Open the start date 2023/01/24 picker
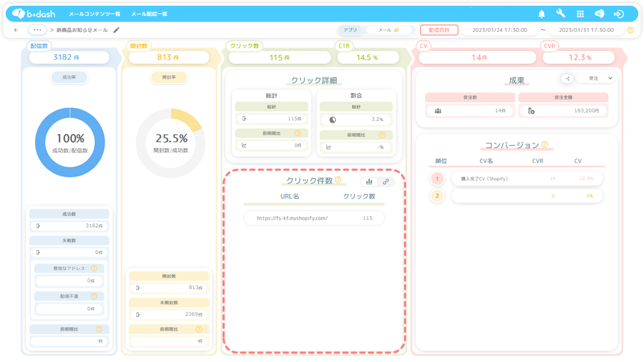644x362 pixels. 499,30
